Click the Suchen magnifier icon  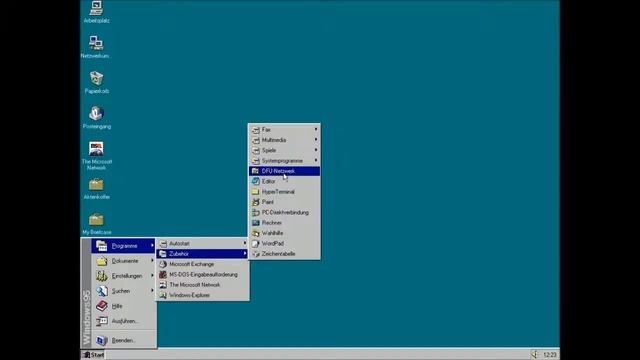point(102,291)
